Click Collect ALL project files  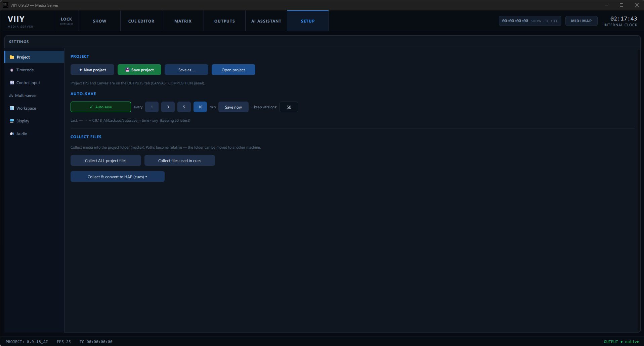106,160
